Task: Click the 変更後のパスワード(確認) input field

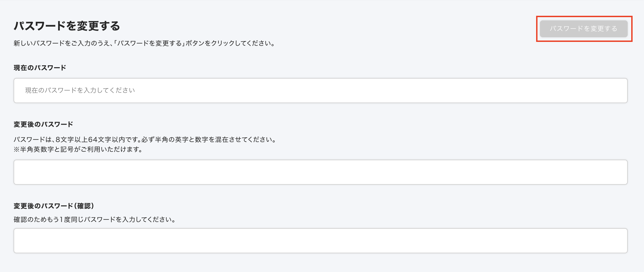Action: point(321,241)
